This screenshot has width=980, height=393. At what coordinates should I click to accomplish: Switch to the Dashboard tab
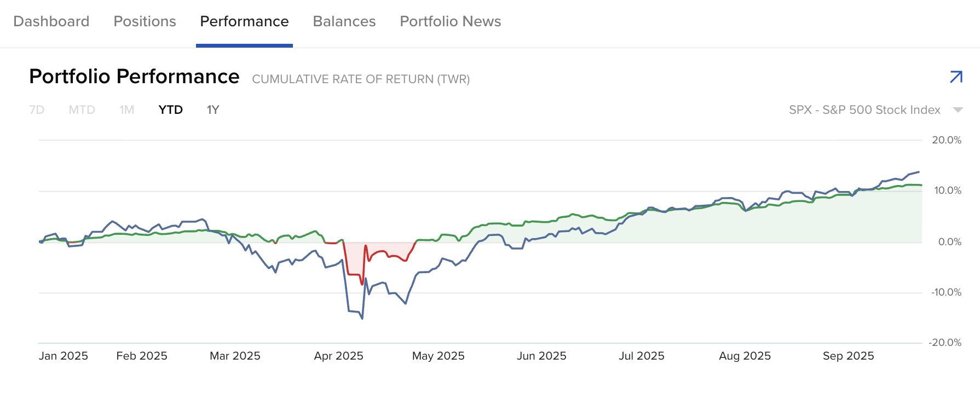(x=51, y=21)
